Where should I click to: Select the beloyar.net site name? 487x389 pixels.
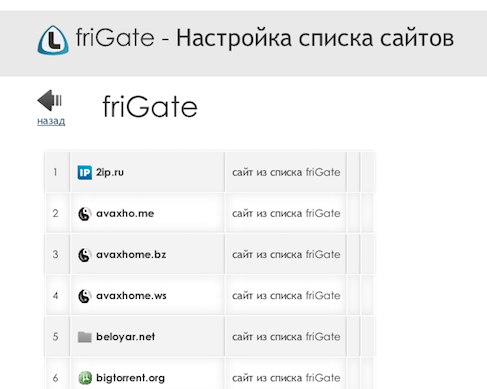click(x=125, y=337)
